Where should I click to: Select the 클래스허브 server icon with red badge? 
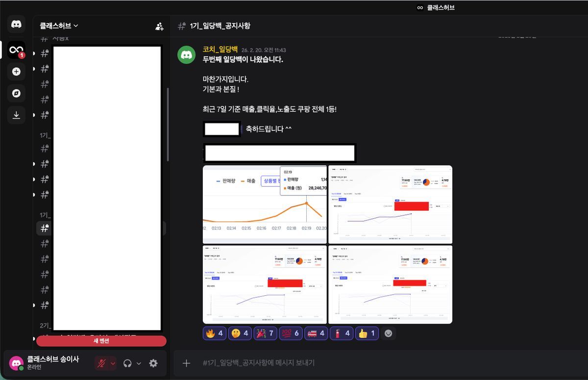tap(16, 49)
